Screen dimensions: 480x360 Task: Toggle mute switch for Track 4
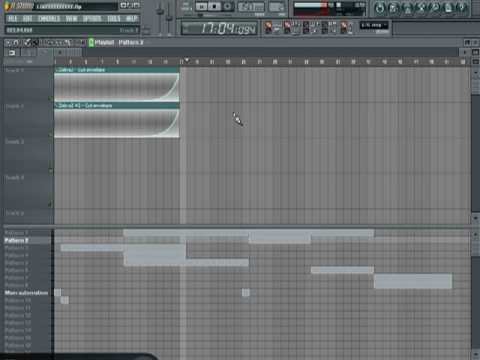pos(51,204)
